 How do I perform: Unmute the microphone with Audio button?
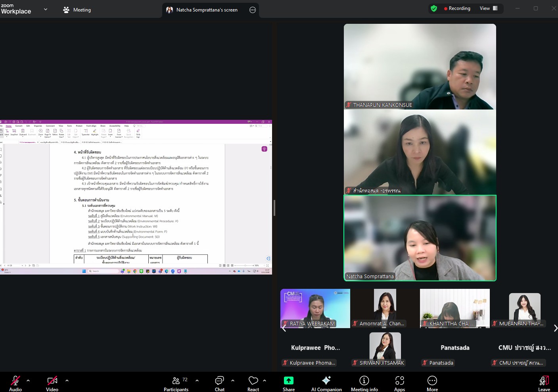pos(15,383)
